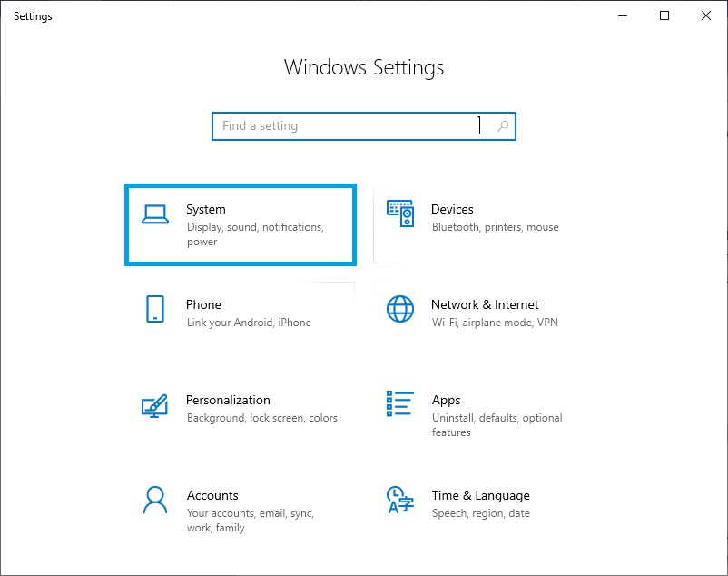This screenshot has height=576, width=728.
Task: Click the Network & Internet globe icon
Action: point(400,309)
